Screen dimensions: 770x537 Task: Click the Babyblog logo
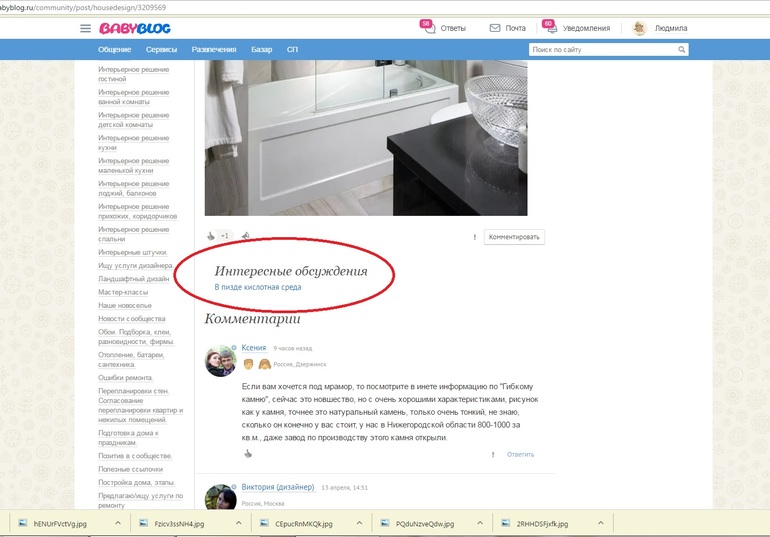[135, 27]
